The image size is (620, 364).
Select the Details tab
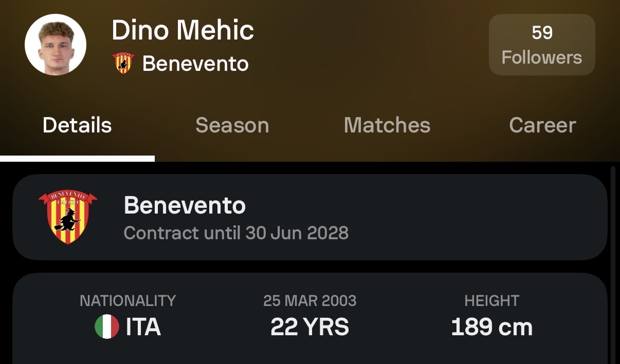click(77, 125)
